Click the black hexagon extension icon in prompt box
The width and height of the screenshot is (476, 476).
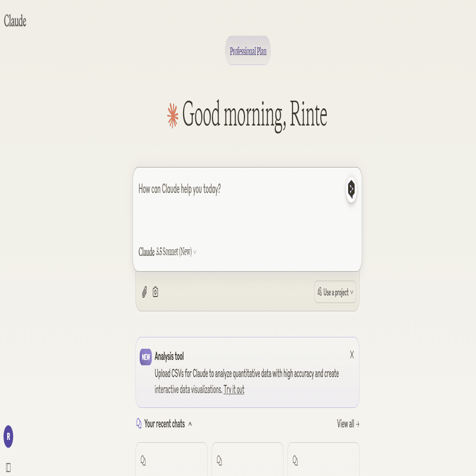pos(351,189)
